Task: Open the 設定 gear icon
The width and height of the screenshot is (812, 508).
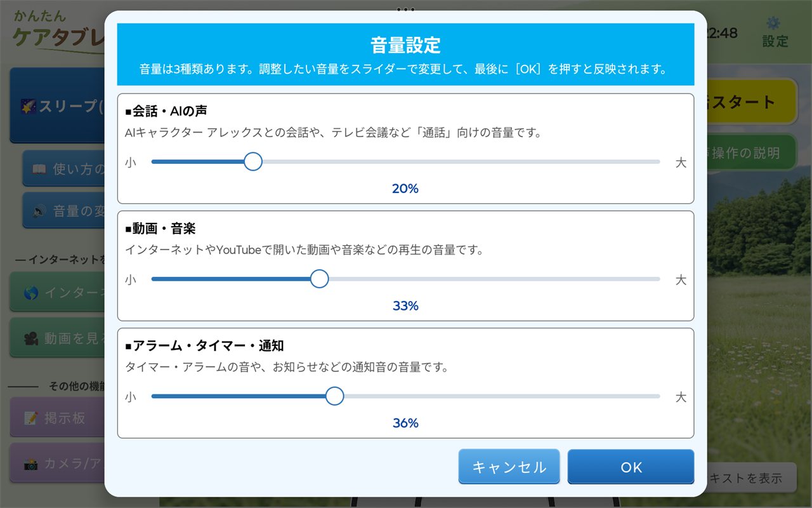Action: click(774, 23)
